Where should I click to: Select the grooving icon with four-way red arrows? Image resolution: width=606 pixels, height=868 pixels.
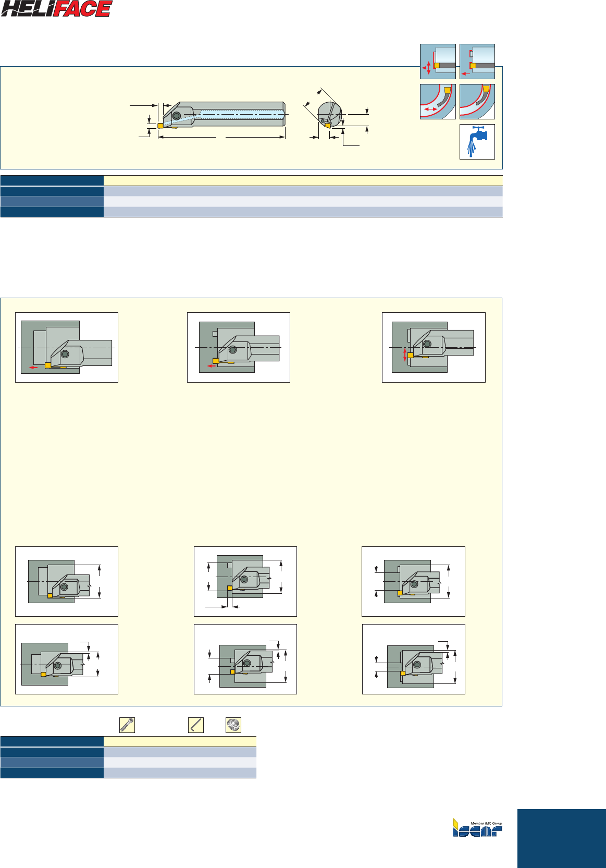click(x=438, y=62)
